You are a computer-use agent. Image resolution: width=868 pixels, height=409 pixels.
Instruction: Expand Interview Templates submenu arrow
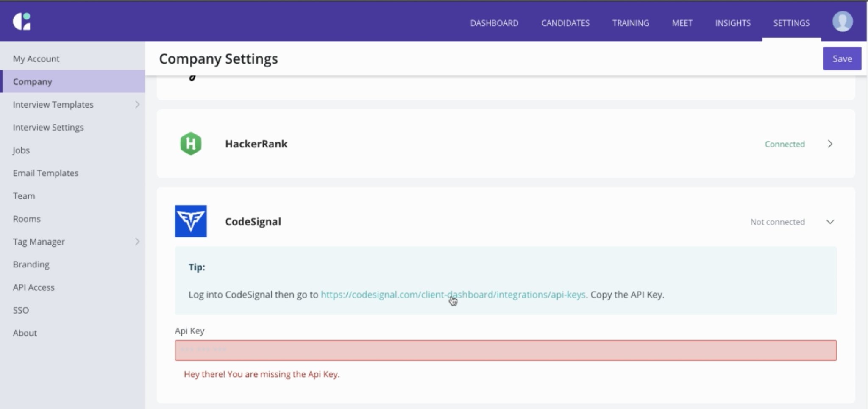[x=137, y=104]
